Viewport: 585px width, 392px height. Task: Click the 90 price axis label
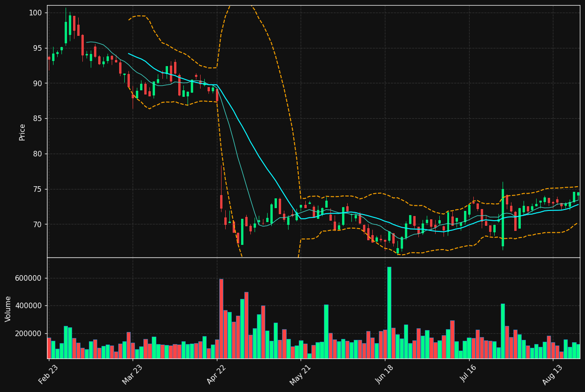pyautogui.click(x=37, y=83)
